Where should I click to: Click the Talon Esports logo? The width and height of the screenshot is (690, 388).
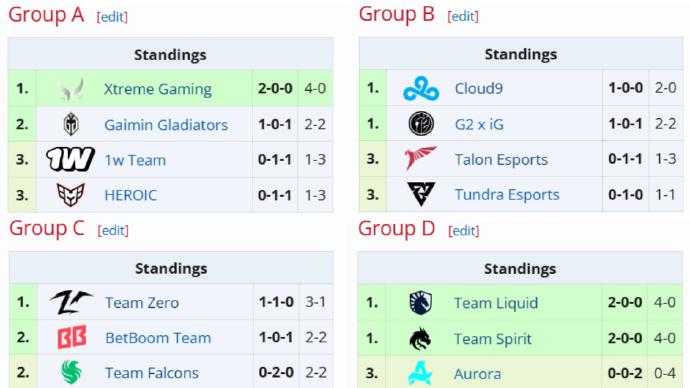click(x=421, y=159)
